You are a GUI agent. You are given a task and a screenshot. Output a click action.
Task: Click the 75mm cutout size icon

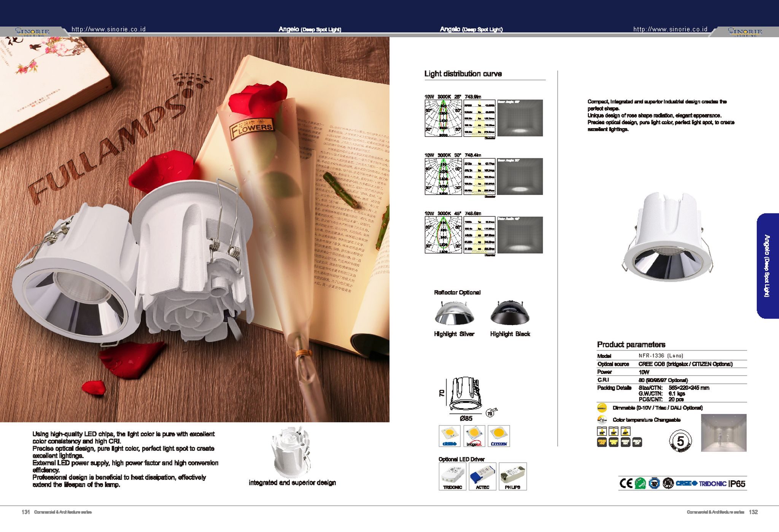(491, 413)
